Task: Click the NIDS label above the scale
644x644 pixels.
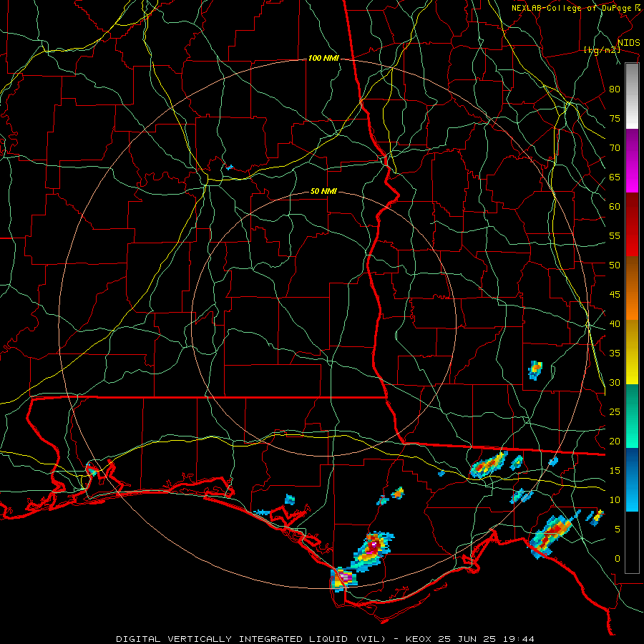Action: tap(628, 42)
